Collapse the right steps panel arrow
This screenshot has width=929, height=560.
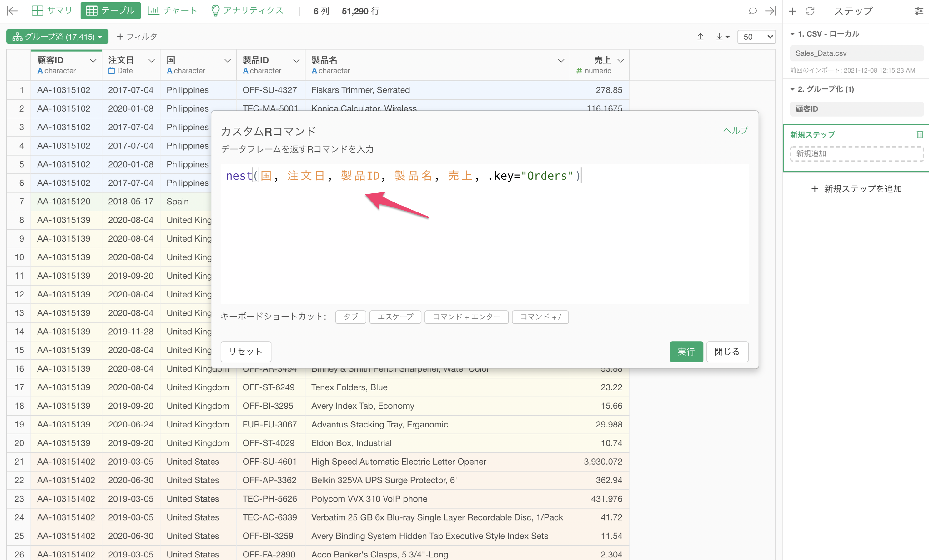click(770, 11)
